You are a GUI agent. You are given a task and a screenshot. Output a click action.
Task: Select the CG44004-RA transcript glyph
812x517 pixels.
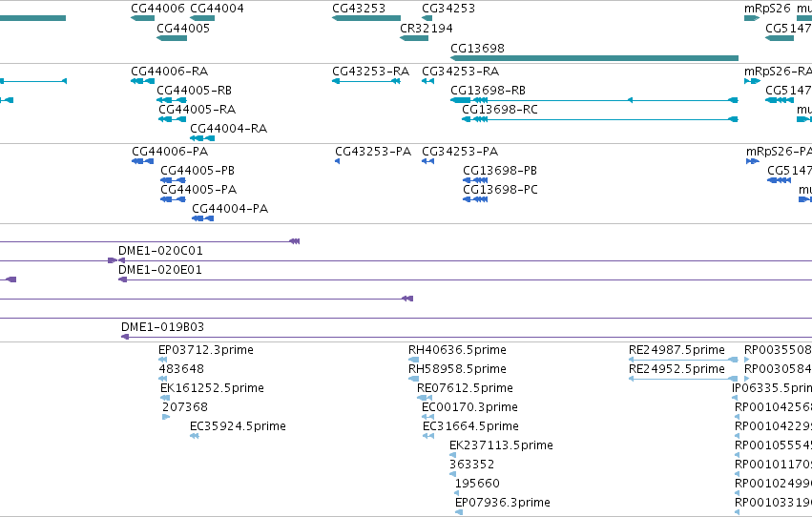(202, 138)
